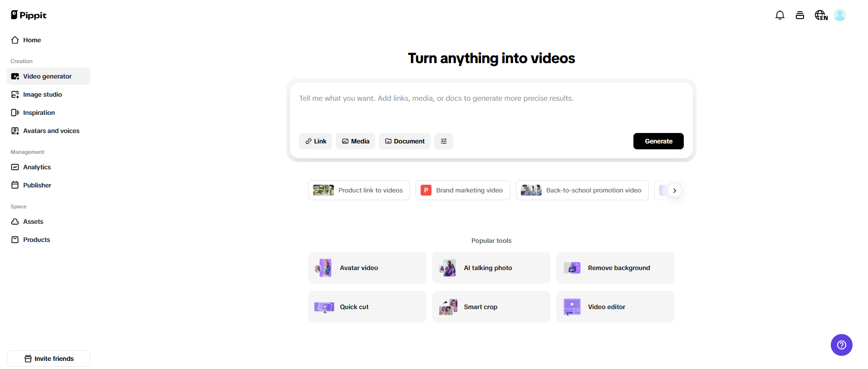Open Publisher page
868x369 pixels.
coord(49,185)
